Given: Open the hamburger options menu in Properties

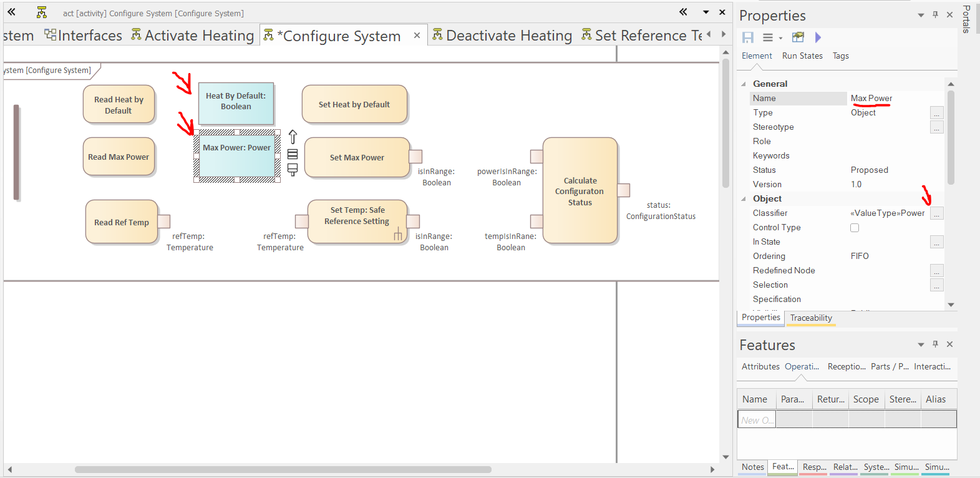Looking at the screenshot, I should point(768,37).
